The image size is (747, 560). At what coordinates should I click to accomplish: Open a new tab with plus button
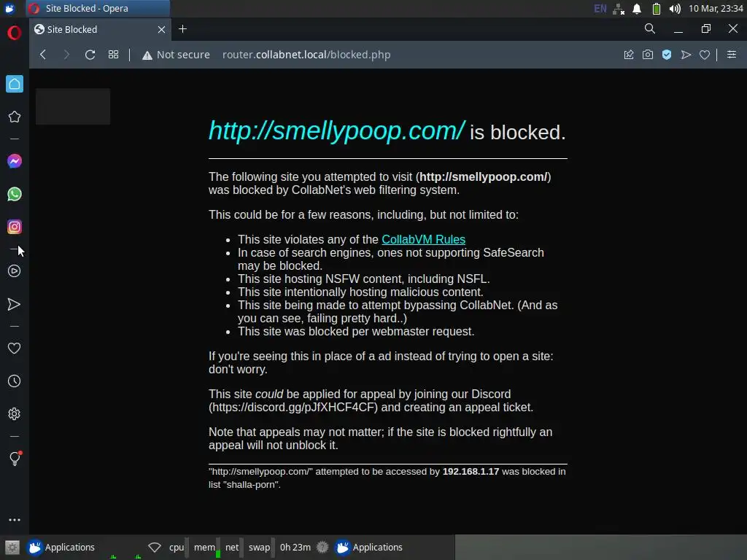[x=182, y=29]
